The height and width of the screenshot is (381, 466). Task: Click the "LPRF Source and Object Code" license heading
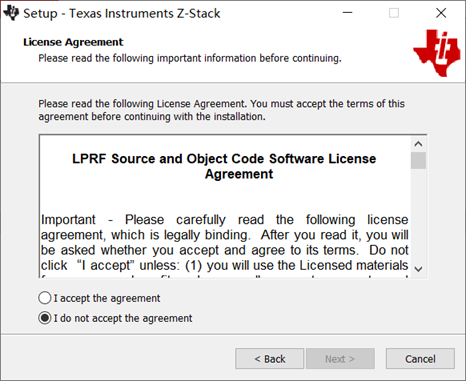224,166
